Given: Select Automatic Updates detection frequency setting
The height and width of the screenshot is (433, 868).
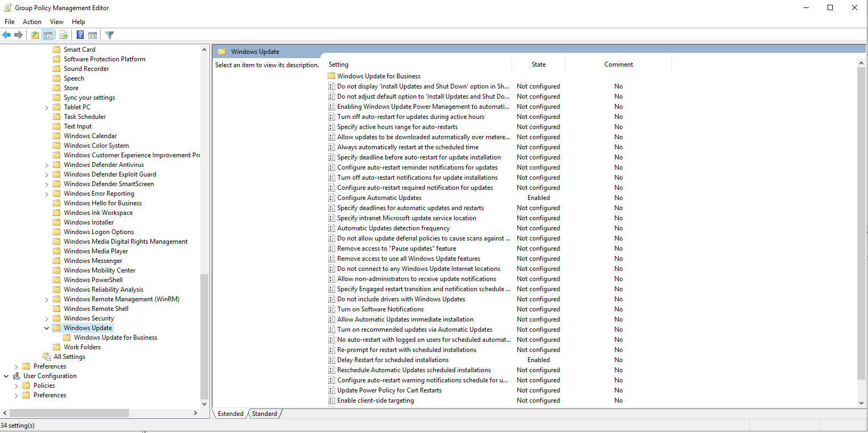Looking at the screenshot, I should coord(393,228).
